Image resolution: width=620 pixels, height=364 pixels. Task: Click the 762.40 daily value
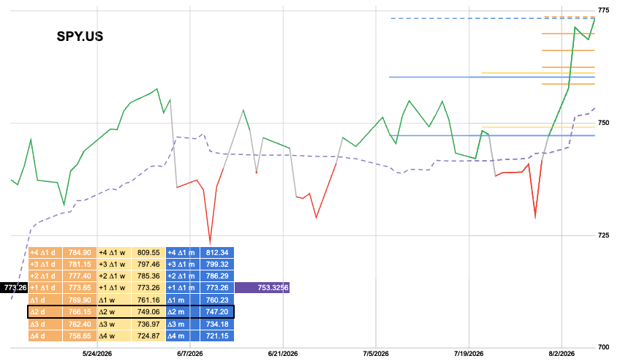[x=80, y=324]
